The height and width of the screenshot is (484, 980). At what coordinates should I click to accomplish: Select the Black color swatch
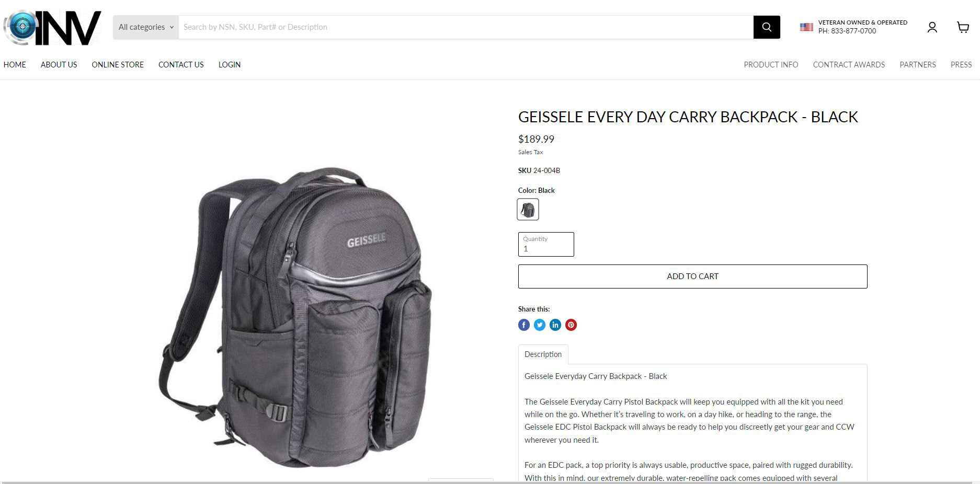pyautogui.click(x=528, y=210)
